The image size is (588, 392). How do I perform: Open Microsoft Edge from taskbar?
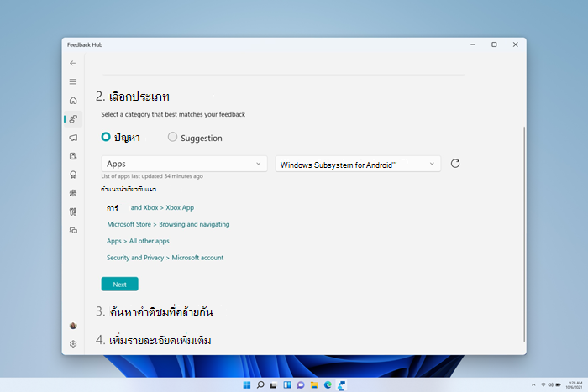pyautogui.click(x=328, y=385)
